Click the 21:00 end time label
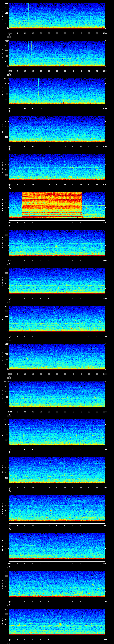The width and height of the screenshot is (114, 644). [105, 261]
